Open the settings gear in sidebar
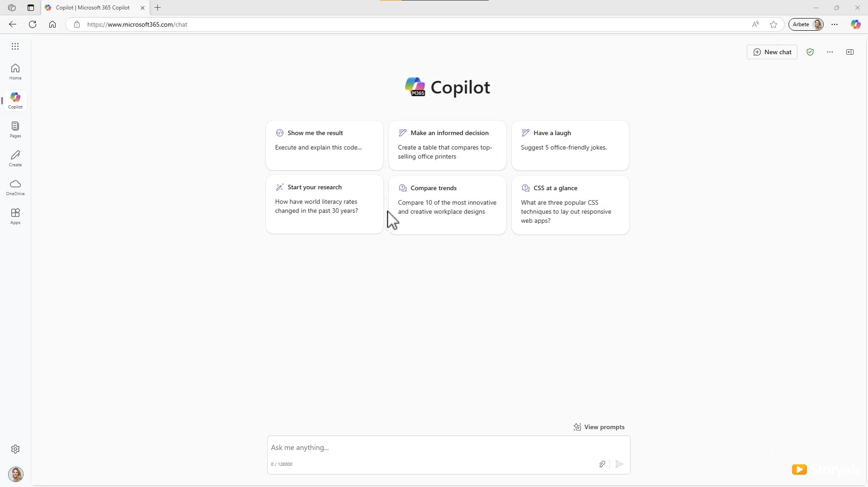Viewport: 868px width, 487px height. [15, 449]
